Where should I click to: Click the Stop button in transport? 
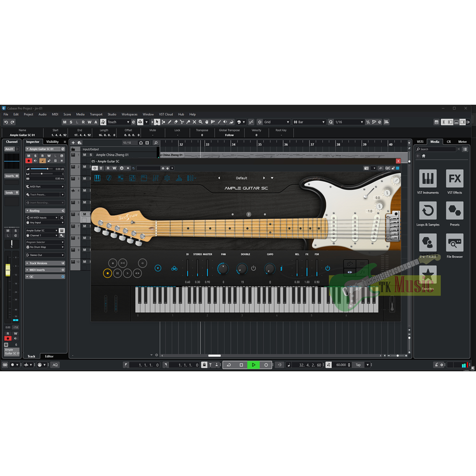pos(241,365)
